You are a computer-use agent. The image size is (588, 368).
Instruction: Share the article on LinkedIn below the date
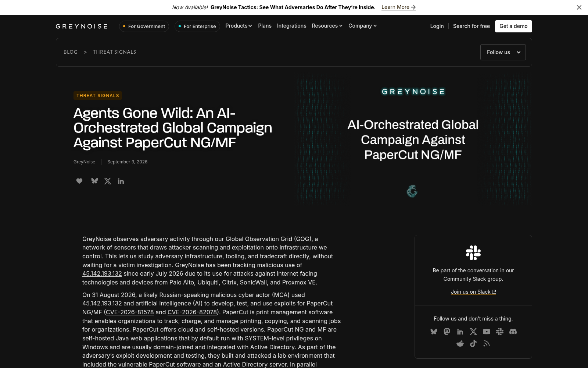point(121,181)
